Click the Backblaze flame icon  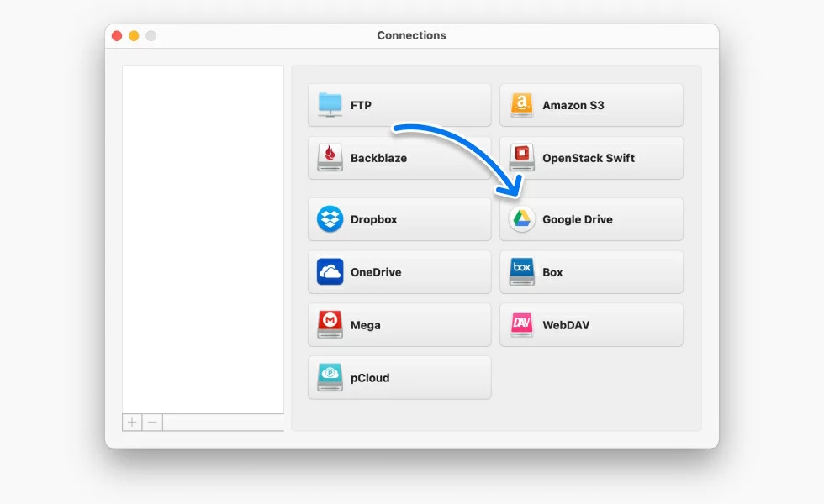click(x=330, y=158)
